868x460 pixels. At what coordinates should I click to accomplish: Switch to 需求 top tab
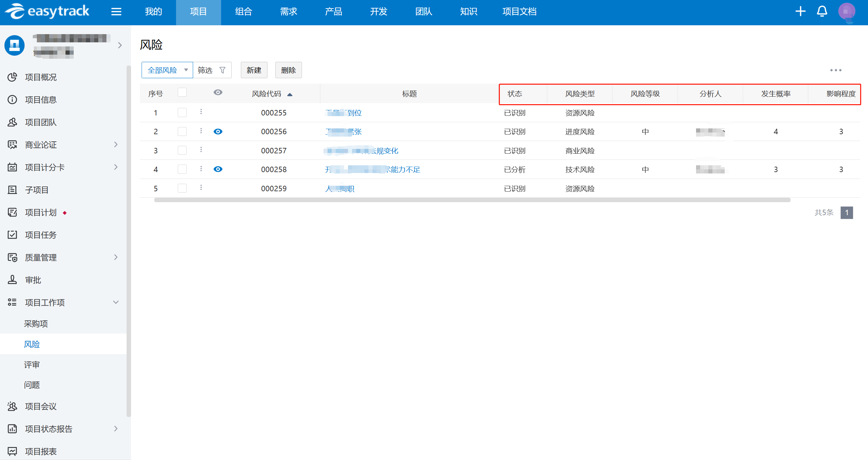coord(289,12)
